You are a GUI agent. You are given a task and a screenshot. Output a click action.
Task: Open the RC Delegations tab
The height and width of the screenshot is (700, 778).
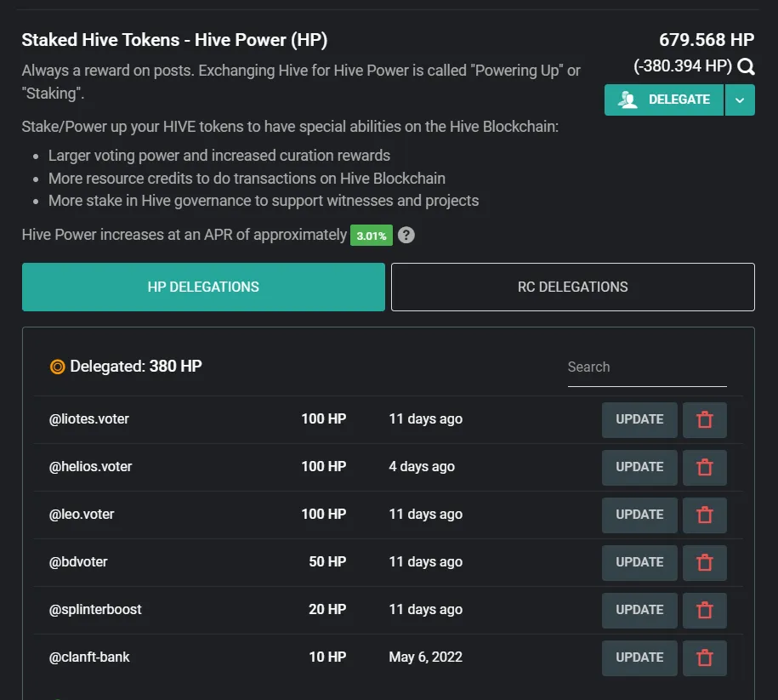[x=572, y=287]
